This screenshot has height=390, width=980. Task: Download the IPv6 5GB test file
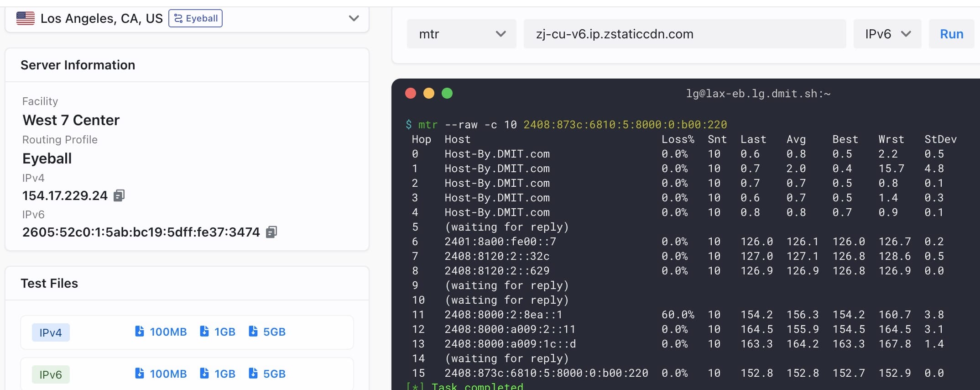click(267, 374)
